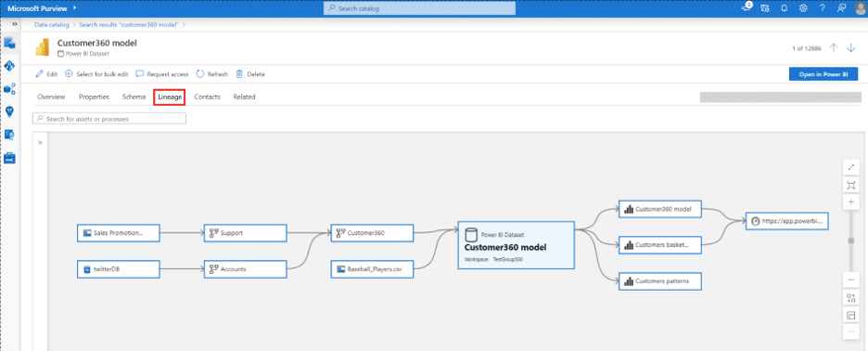Image resolution: width=868 pixels, height=351 pixels.
Task: Click the release notes icon with badge
Action: click(x=747, y=7)
